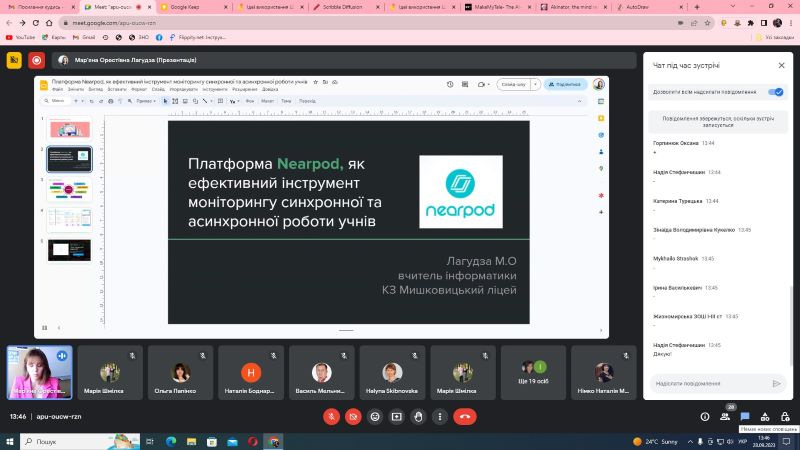The height and width of the screenshot is (450, 800).
Task: Collapse the Slides toolbar chevron
Action: point(580,101)
